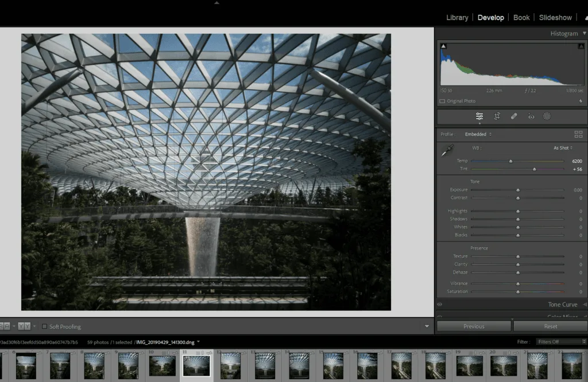The image size is (588, 382).
Task: Click the rotate arrow icon on thumbnail 19
Action: 482,352
